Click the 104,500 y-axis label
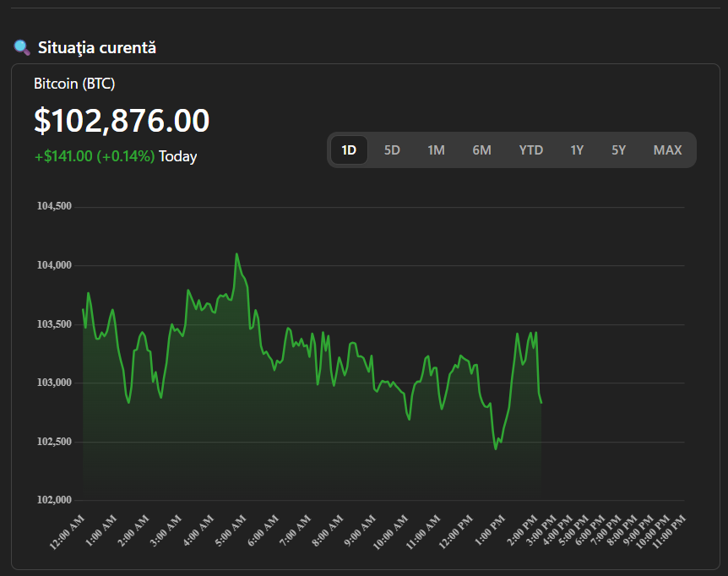The height and width of the screenshot is (576, 728). (53, 206)
